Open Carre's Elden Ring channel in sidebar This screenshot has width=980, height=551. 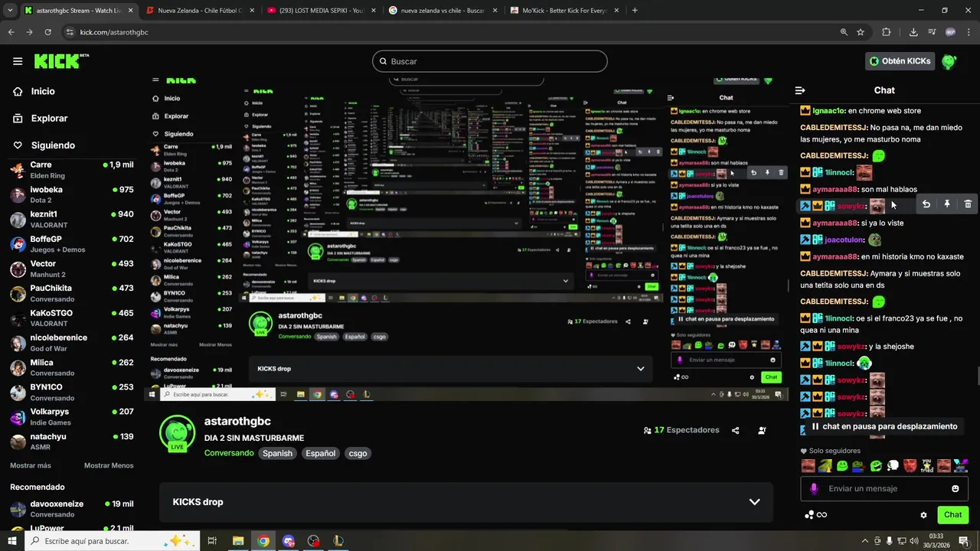(72, 170)
